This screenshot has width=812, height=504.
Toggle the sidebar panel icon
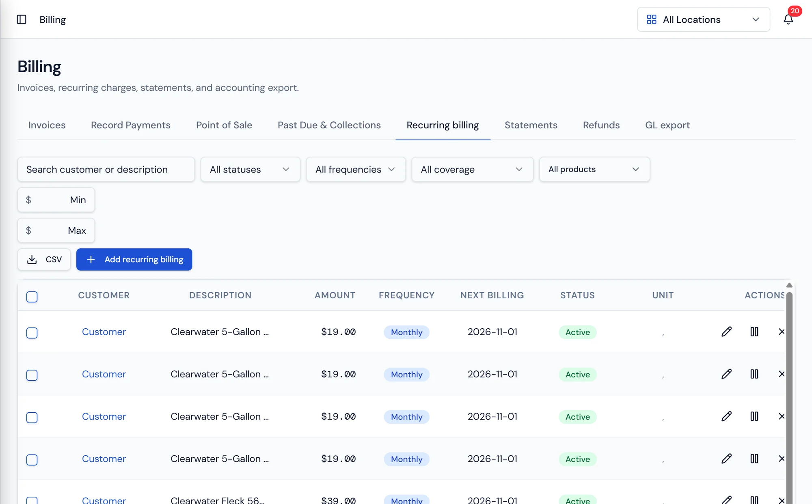22,19
